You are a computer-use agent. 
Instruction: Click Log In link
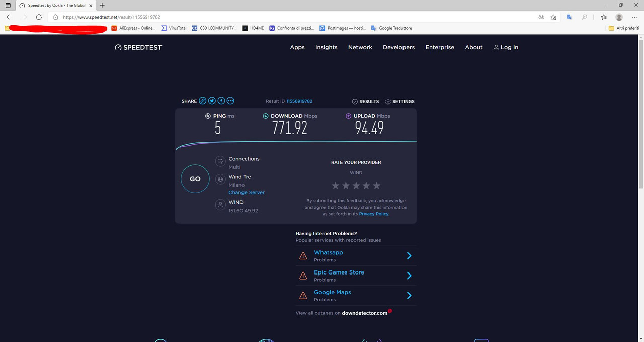(x=506, y=47)
